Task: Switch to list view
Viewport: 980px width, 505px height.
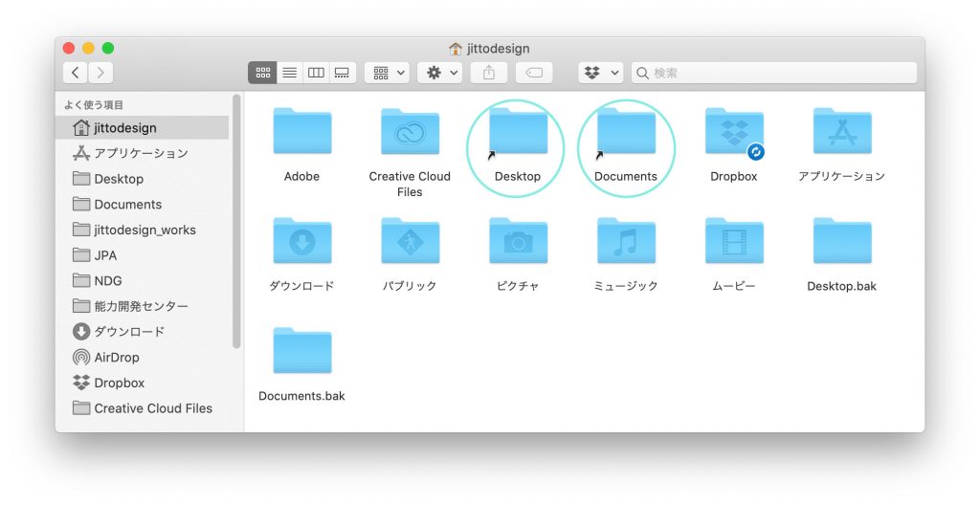Action: coord(289,73)
